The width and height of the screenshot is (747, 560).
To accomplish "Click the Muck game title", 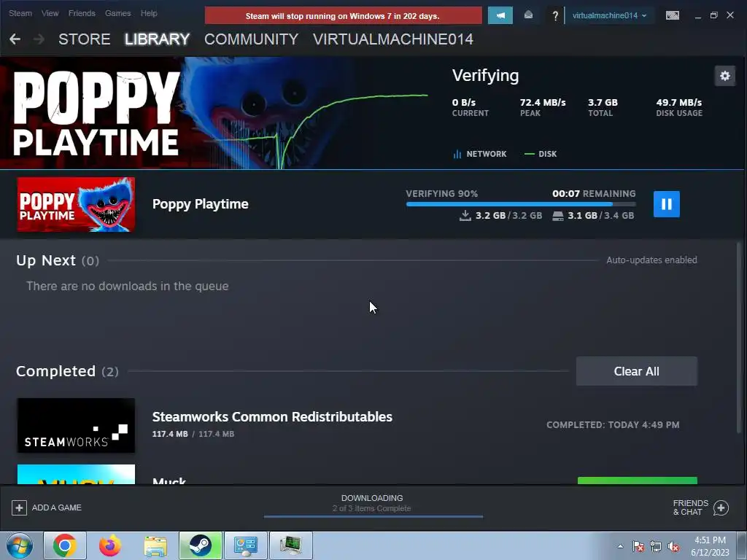I will [x=169, y=480].
